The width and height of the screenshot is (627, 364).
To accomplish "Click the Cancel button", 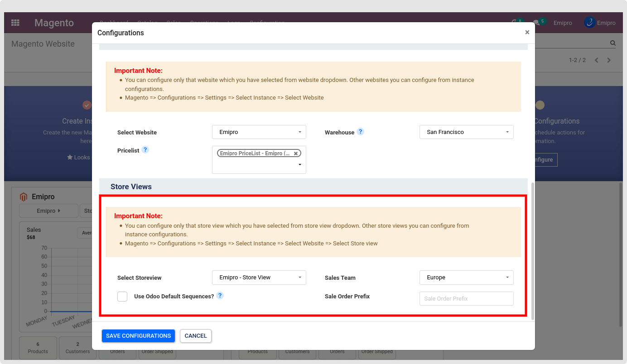I will click(196, 336).
